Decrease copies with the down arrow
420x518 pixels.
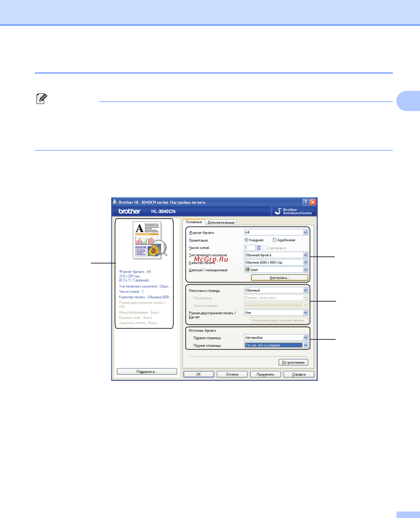(259, 249)
